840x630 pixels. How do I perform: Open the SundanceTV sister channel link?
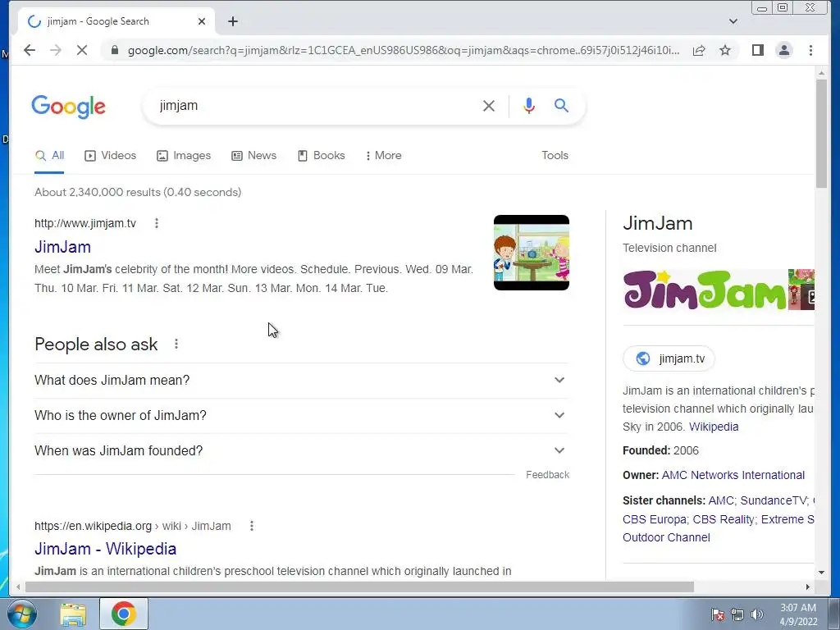[773, 500]
